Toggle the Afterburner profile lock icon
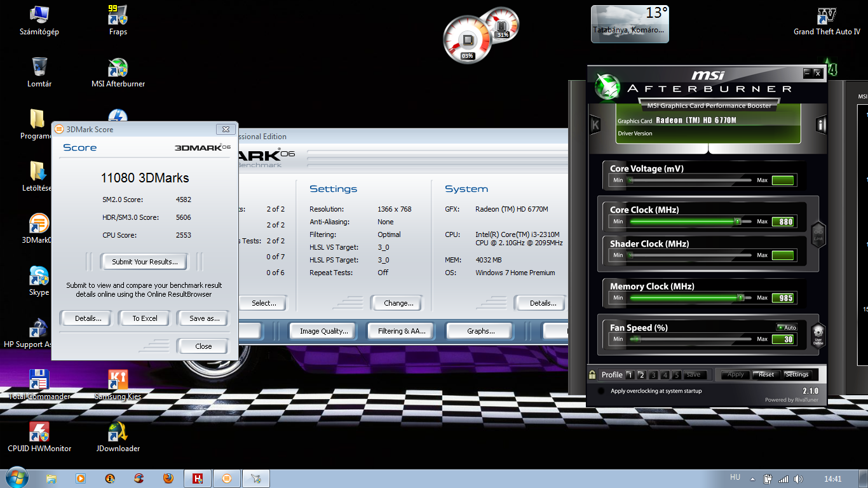The height and width of the screenshot is (488, 868). [x=592, y=374]
